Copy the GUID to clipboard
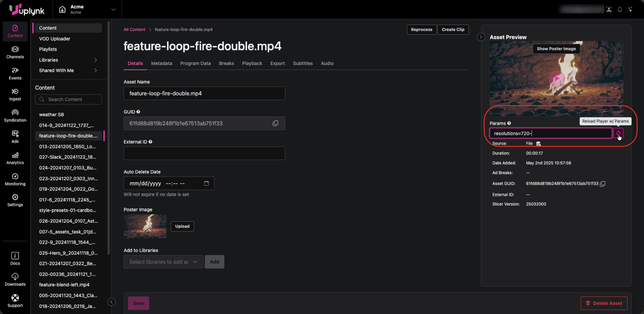This screenshot has height=314, width=644. pos(275,123)
